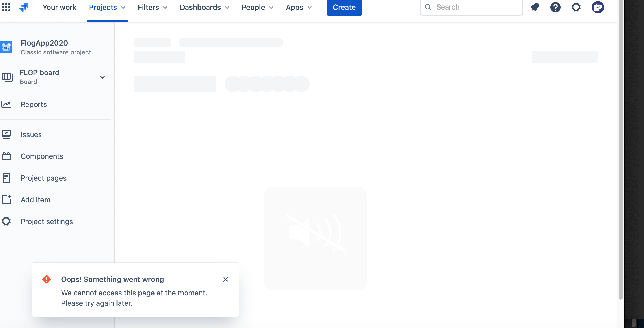Click the Issues sidebar icon
Viewport: 644px width, 328px height.
point(6,134)
